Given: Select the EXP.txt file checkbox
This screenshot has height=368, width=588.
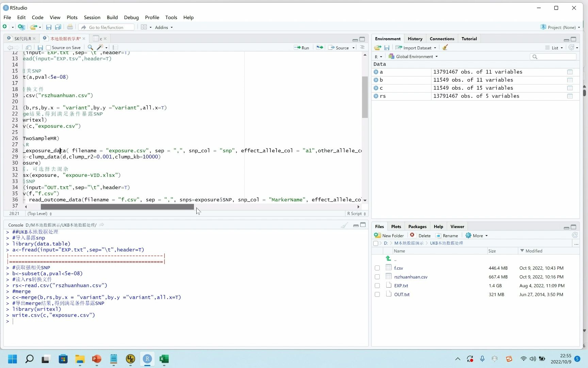Looking at the screenshot, I should 377,286.
